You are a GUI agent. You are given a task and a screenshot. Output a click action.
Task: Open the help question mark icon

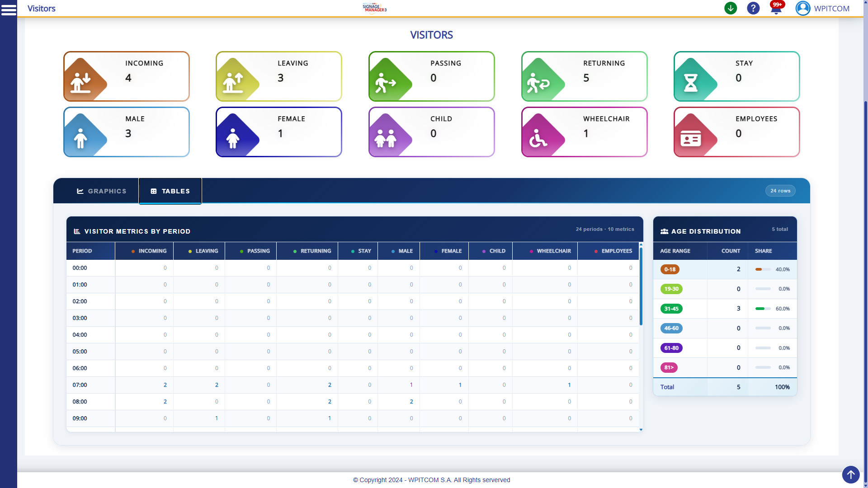pyautogui.click(x=753, y=8)
